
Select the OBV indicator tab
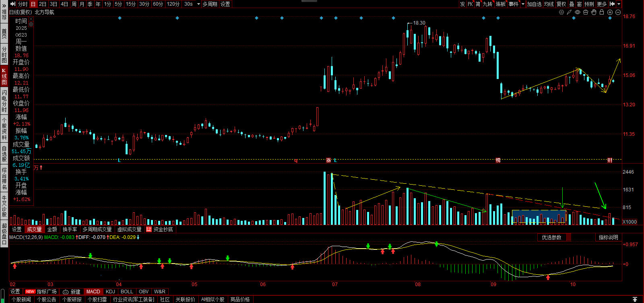(144, 292)
